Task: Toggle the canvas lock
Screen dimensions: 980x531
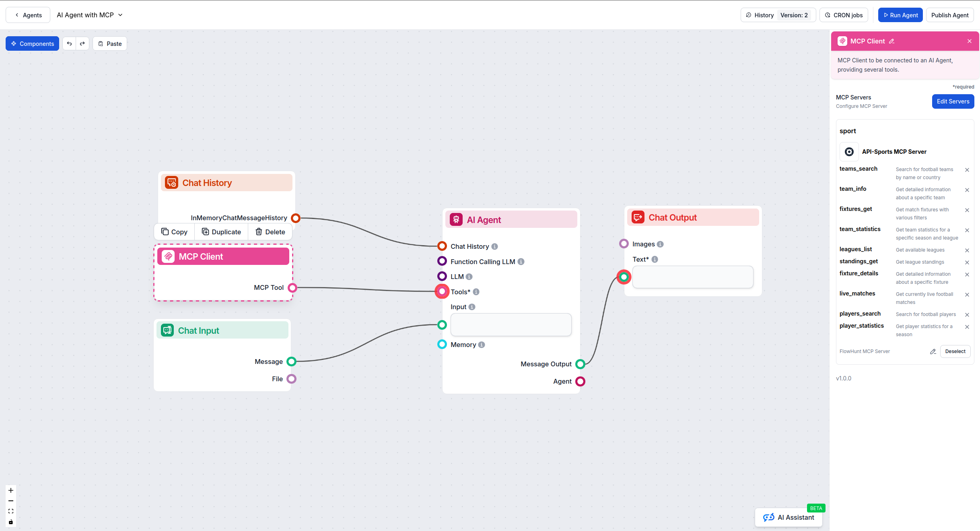Action: pos(10,522)
